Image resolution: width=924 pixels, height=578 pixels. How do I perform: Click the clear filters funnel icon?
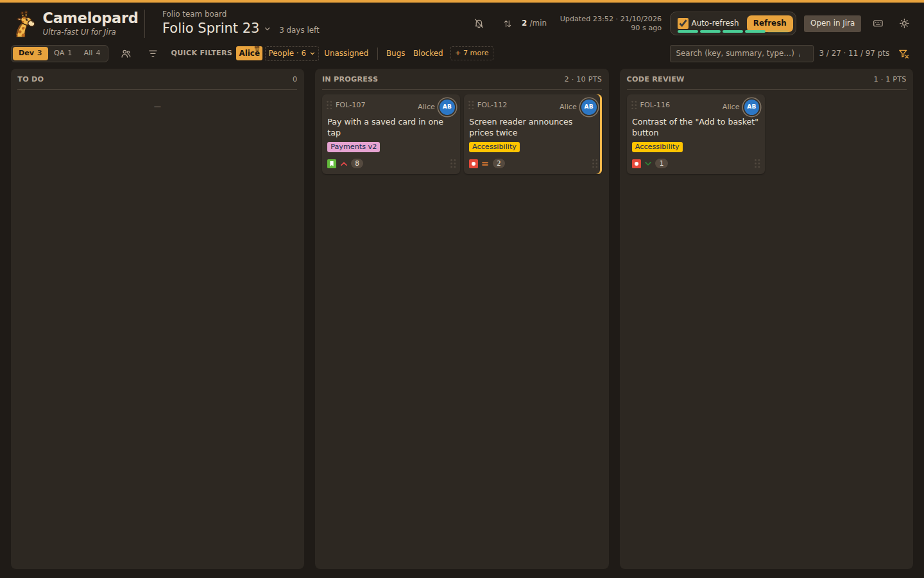(903, 54)
